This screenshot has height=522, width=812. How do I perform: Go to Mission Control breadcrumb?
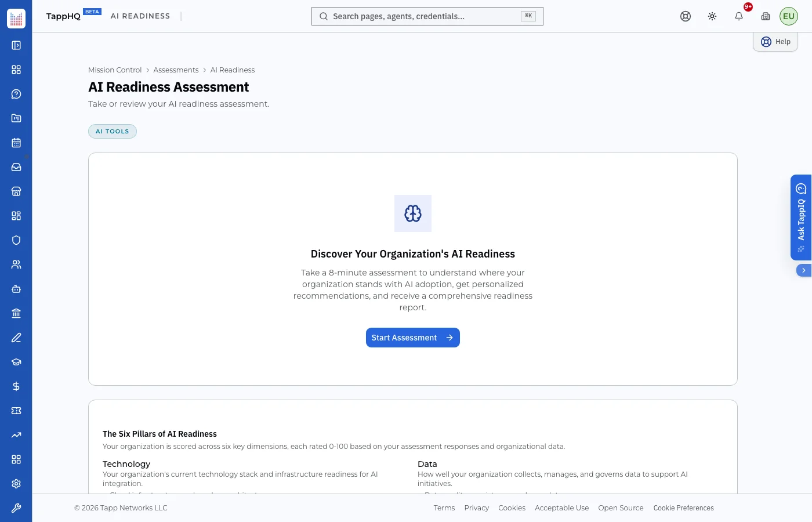(x=115, y=70)
